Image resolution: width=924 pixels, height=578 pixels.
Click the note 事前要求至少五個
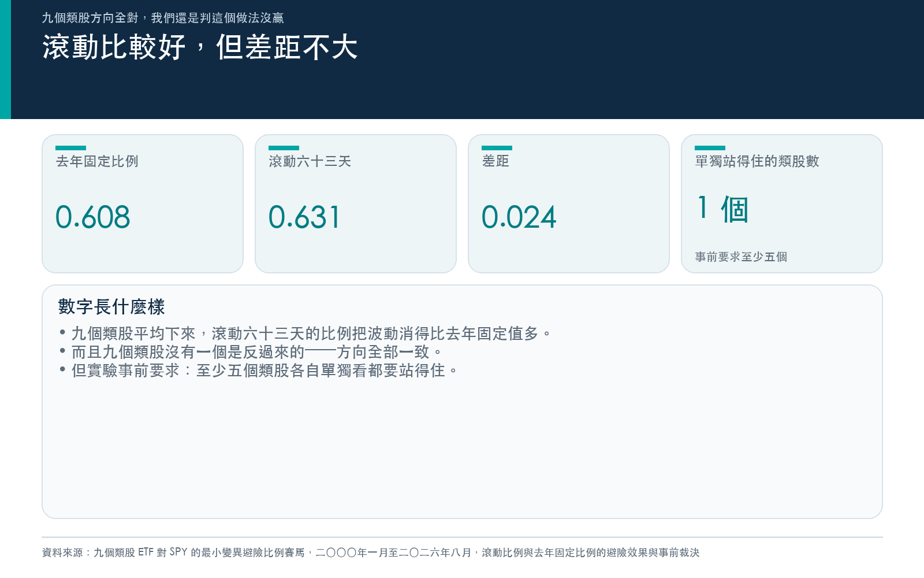click(741, 257)
